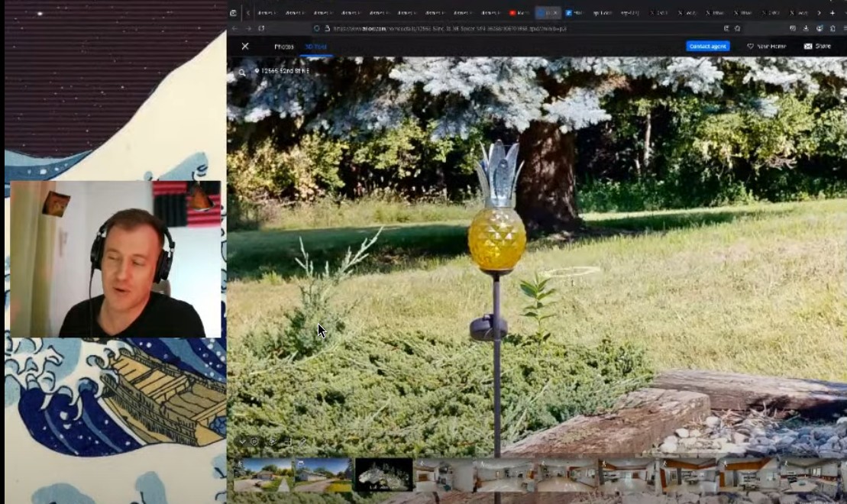Click the blue Contact agent button
The image size is (847, 504).
coord(708,47)
